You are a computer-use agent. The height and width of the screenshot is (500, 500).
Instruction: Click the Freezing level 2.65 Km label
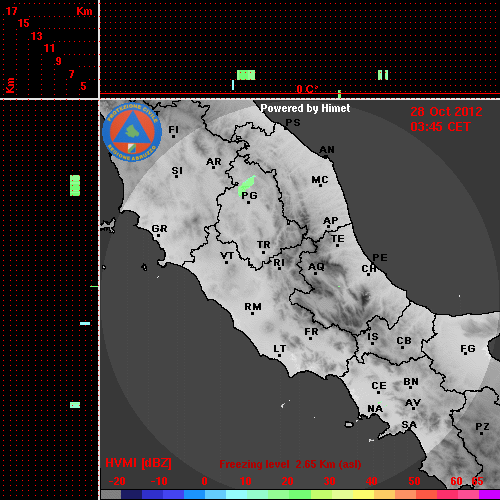(290, 464)
